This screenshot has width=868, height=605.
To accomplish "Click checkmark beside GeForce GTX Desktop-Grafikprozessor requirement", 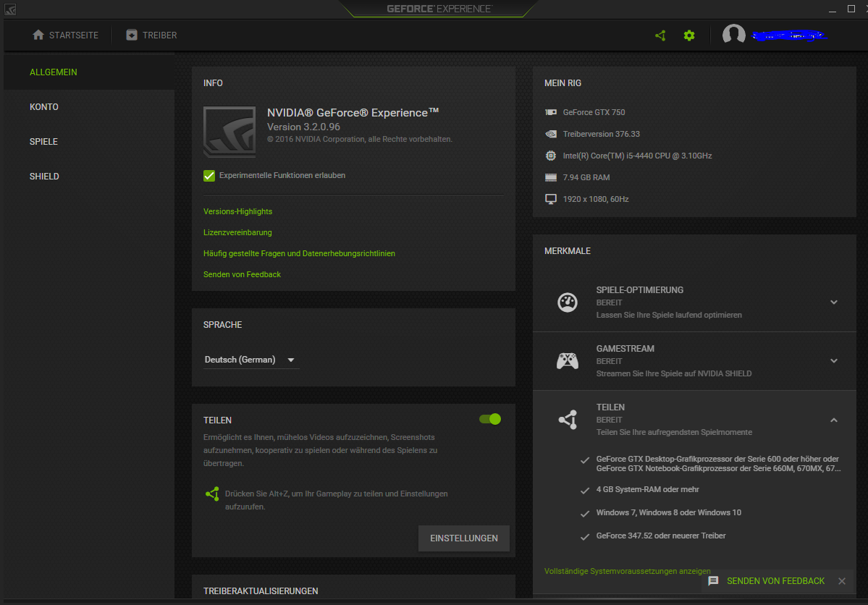I will coord(584,460).
